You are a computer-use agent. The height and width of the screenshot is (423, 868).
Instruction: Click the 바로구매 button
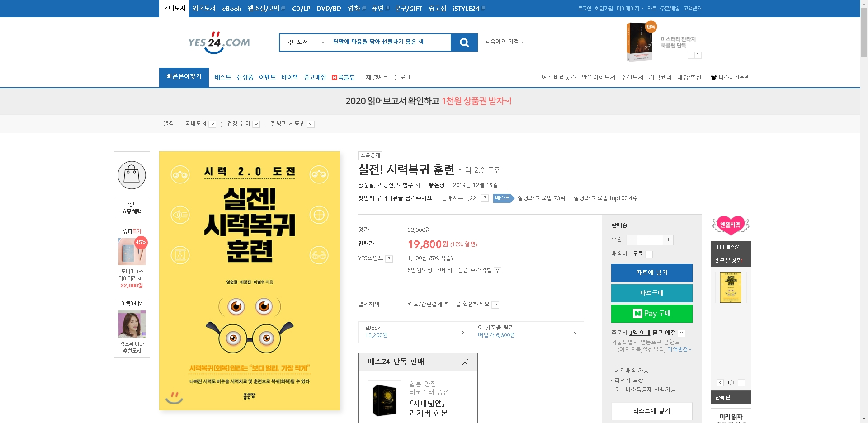click(651, 293)
